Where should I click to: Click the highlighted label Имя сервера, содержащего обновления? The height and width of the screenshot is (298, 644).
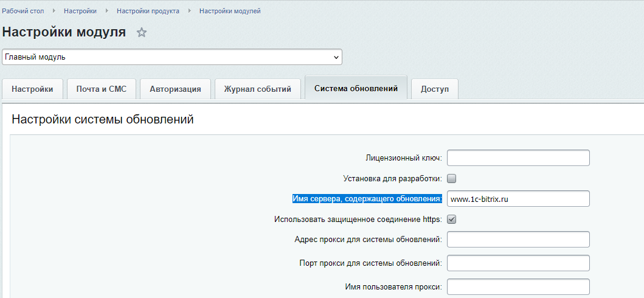[x=367, y=199]
